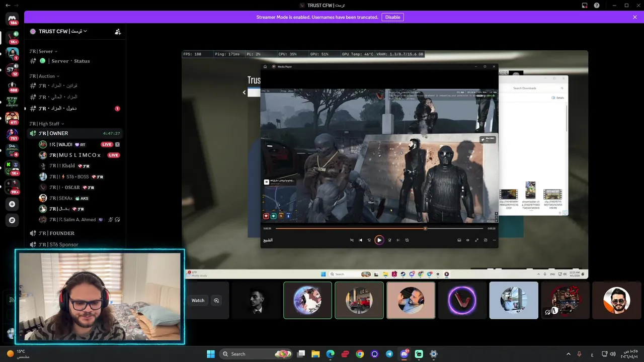
Task: Join the TR | ST6 Sponsor voice channel
Action: tap(75, 244)
